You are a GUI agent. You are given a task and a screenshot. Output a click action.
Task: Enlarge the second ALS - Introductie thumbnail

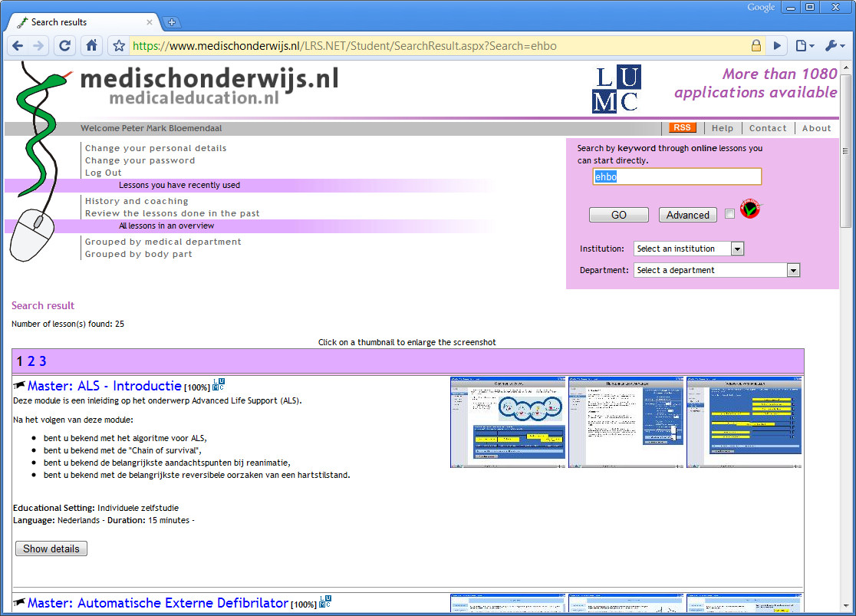(x=626, y=422)
